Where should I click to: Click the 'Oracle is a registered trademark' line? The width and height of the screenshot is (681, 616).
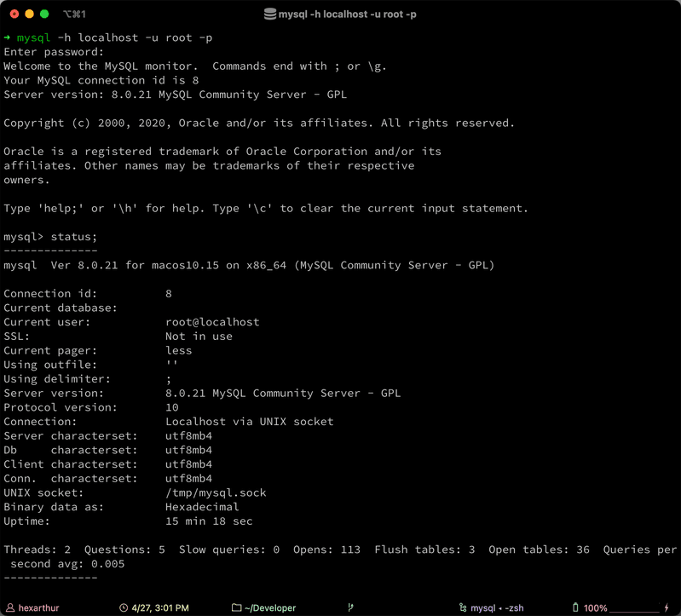coord(222,152)
